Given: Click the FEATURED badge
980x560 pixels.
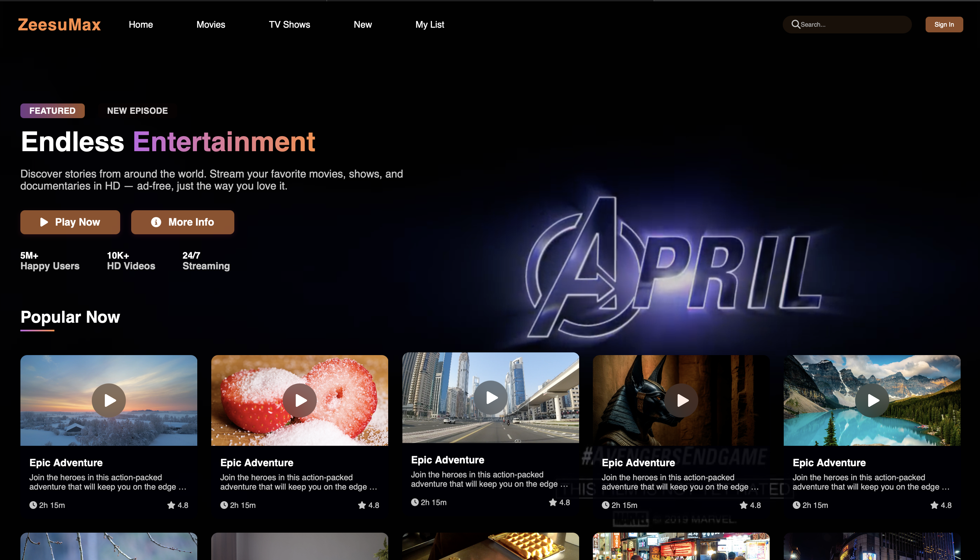Looking at the screenshot, I should [x=52, y=111].
